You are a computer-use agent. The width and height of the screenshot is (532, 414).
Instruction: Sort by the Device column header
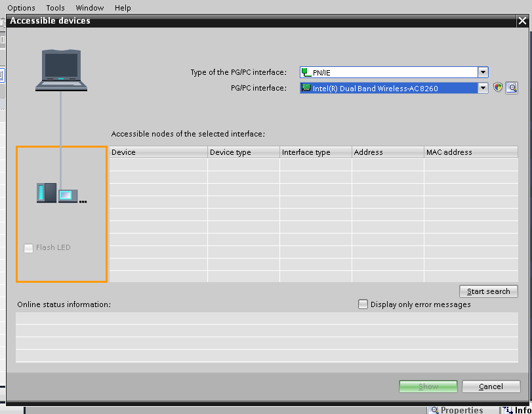[158, 152]
